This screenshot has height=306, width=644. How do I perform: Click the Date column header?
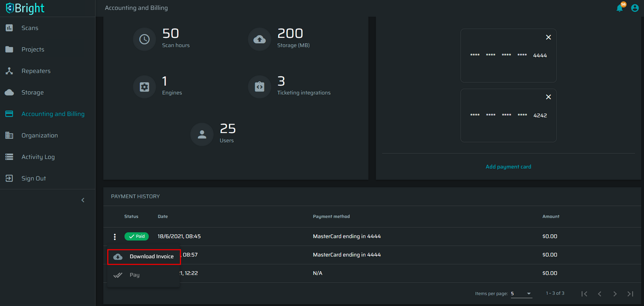point(163,217)
